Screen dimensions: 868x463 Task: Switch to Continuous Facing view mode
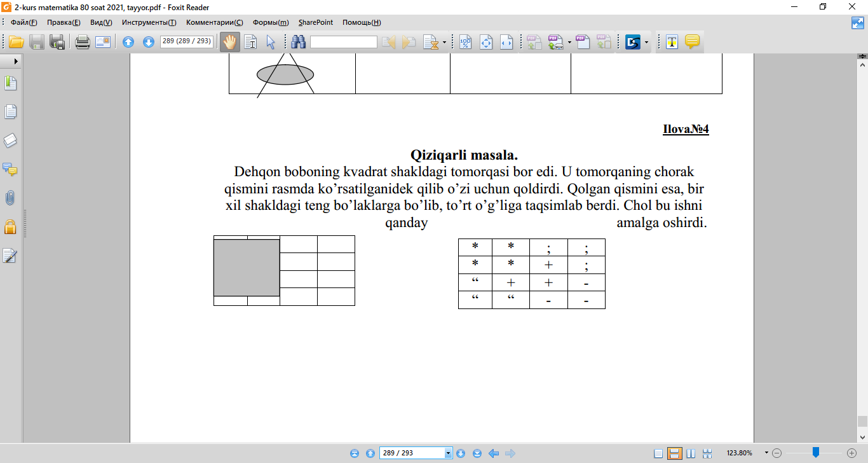707,453
